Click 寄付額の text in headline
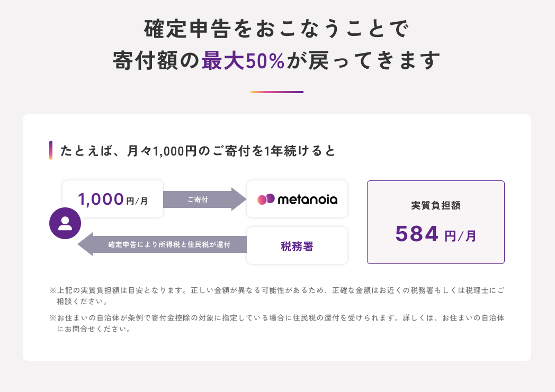Screen dimensions: 555x392 click(157, 61)
